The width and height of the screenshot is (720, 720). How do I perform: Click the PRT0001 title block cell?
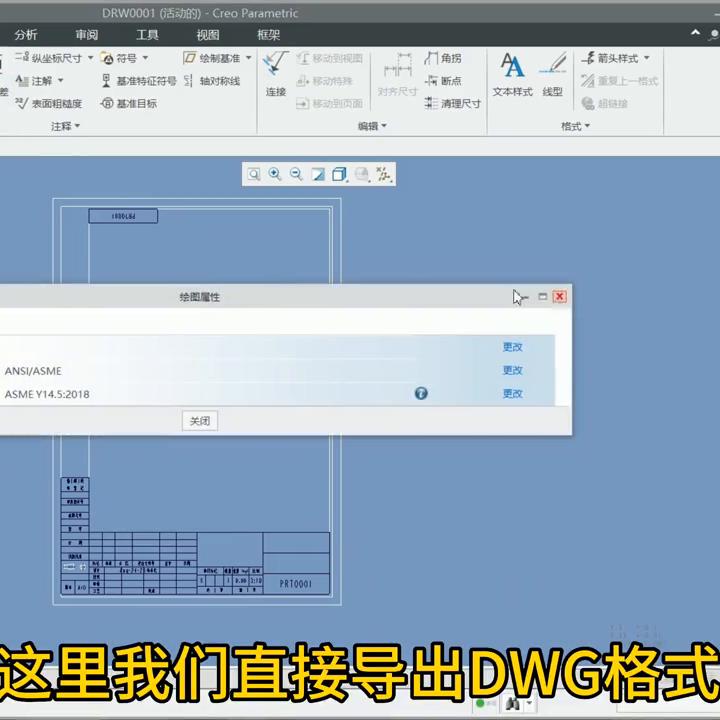296,584
